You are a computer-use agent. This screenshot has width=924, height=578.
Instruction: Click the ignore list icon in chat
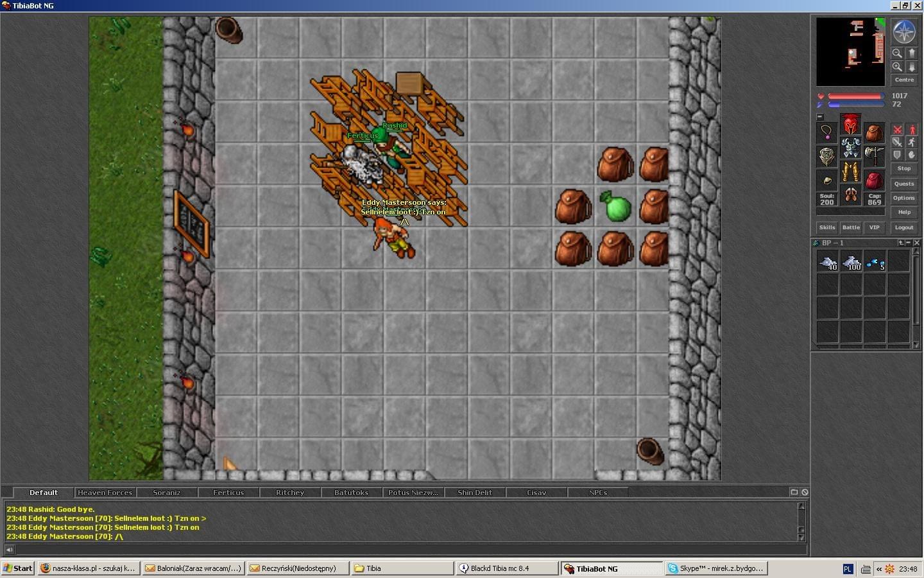[x=805, y=492]
